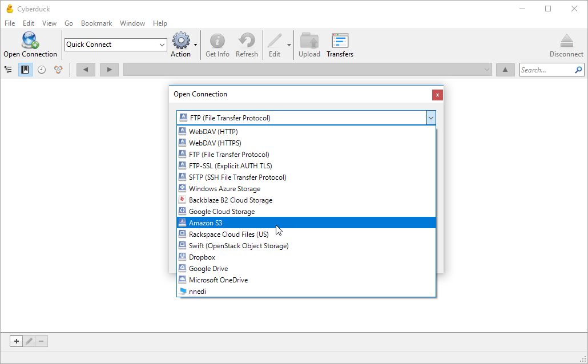Click the Search input field

(x=546, y=70)
